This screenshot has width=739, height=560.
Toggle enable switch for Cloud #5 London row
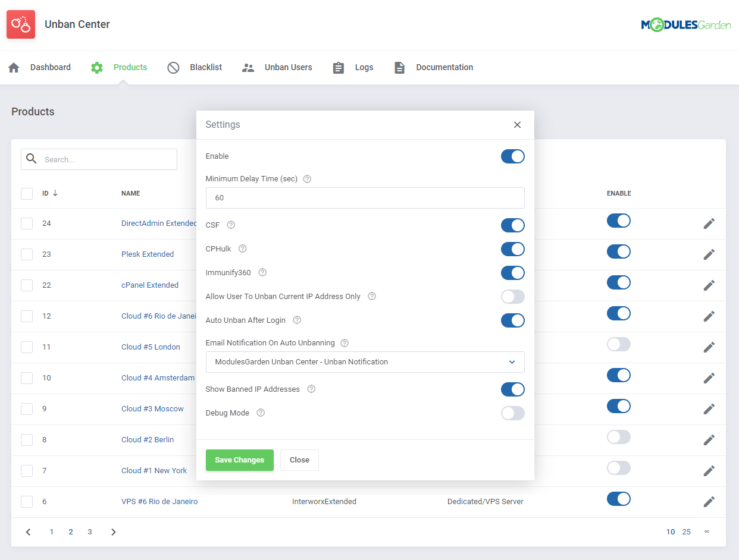[619, 344]
